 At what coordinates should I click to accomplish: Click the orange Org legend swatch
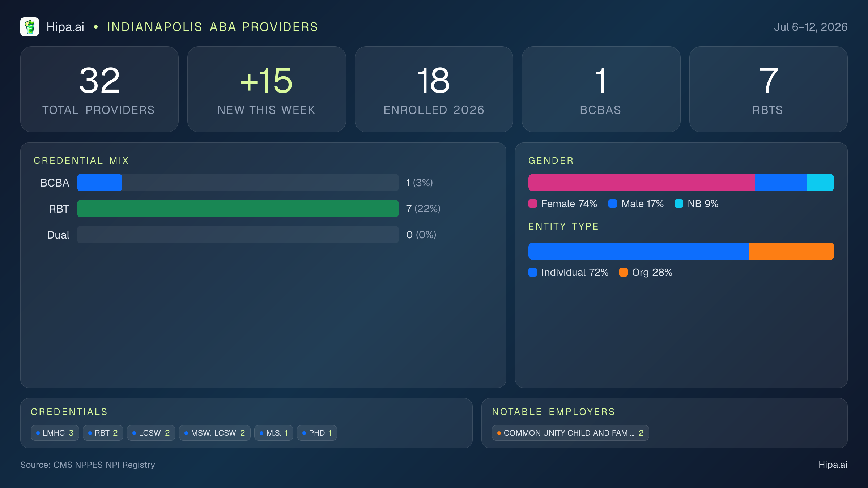(x=624, y=272)
